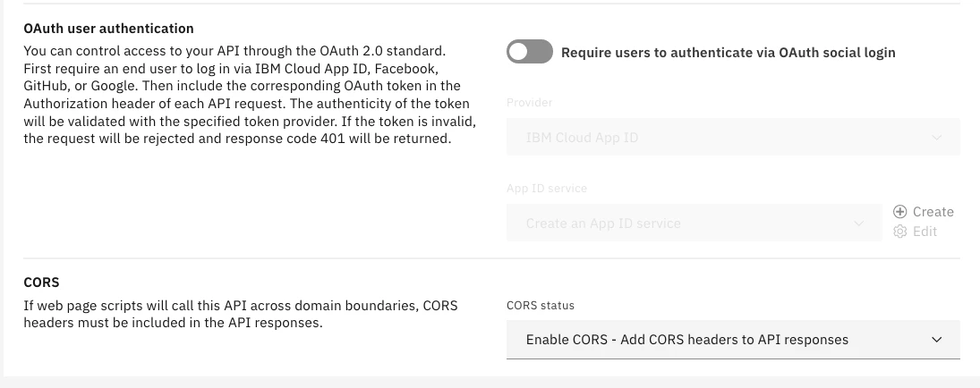Click the Create link text
This screenshot has width=980, height=388.
(x=933, y=212)
